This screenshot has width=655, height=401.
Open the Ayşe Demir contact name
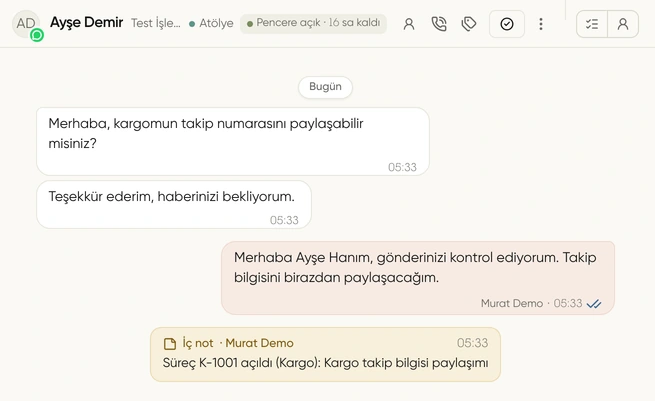click(86, 22)
